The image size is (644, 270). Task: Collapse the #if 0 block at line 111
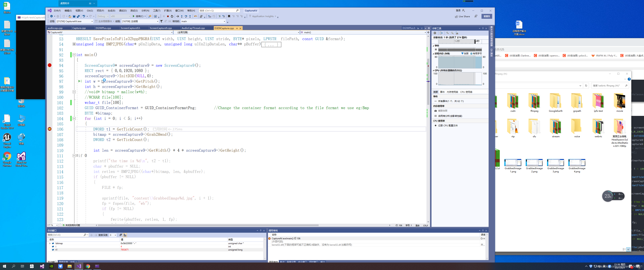(x=74, y=156)
